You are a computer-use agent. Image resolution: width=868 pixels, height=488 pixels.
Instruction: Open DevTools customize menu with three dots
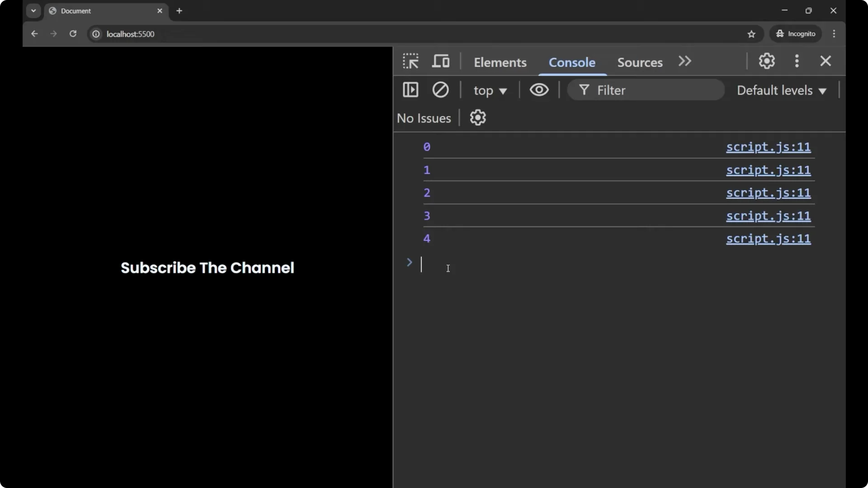[797, 61]
